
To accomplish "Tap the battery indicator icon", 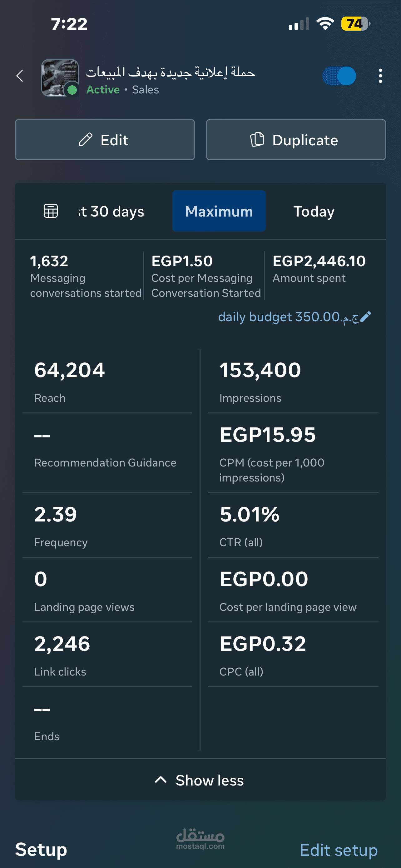I will coord(355,24).
